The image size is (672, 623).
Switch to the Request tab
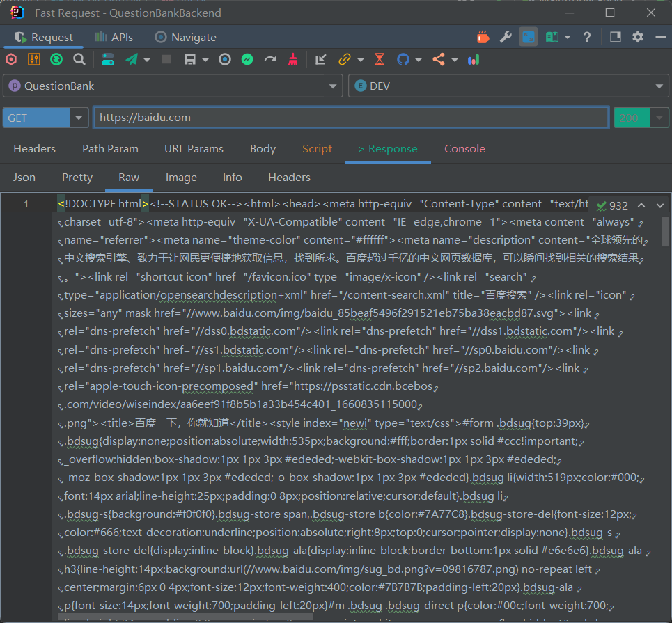click(x=44, y=38)
